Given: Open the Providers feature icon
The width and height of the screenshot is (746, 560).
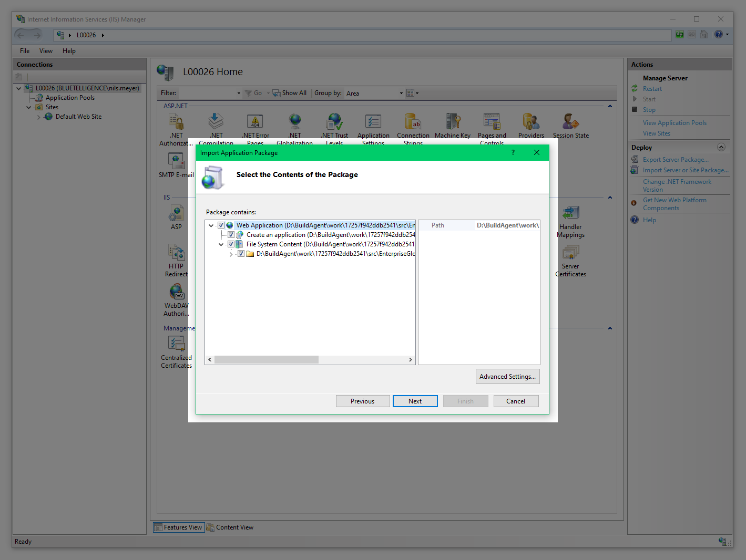Looking at the screenshot, I should click(x=531, y=122).
